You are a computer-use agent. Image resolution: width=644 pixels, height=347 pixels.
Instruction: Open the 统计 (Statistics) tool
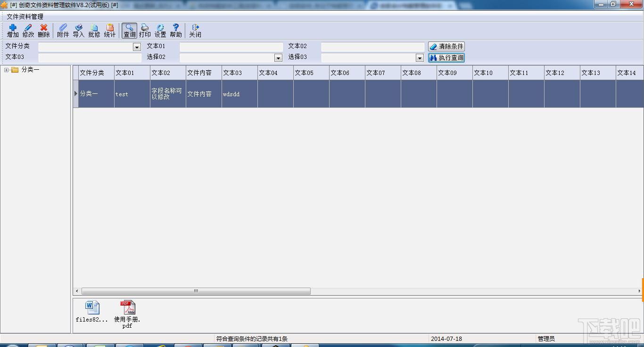click(109, 31)
